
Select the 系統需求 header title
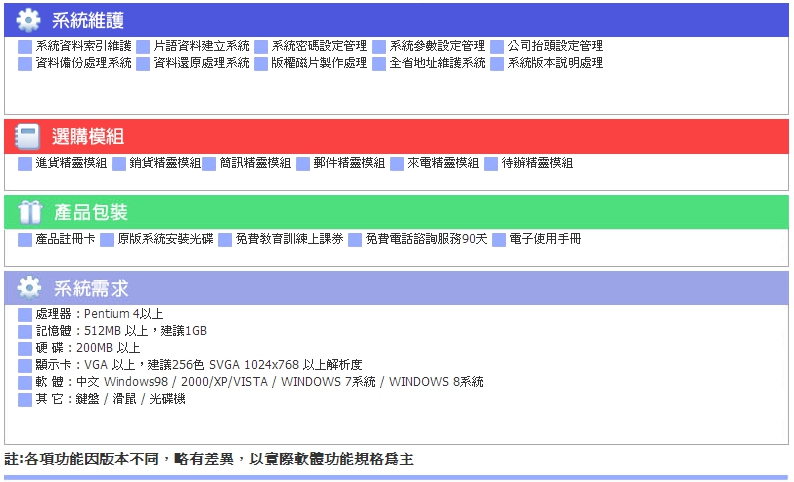coord(91,288)
